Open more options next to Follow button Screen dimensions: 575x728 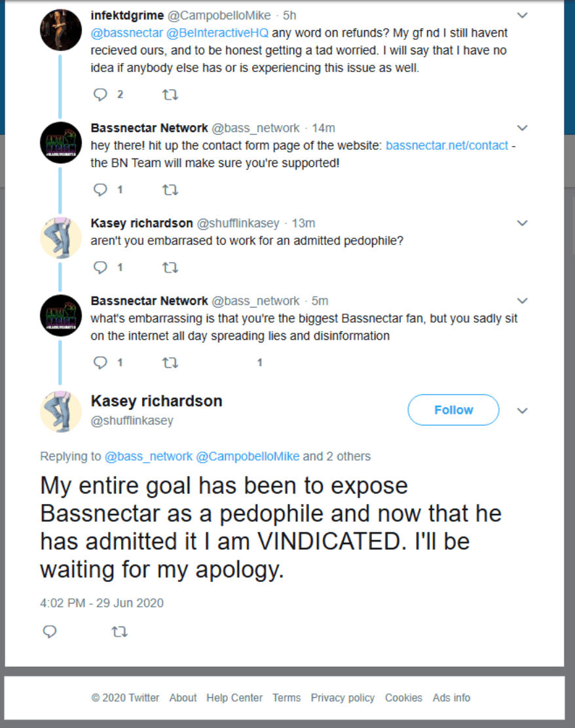point(522,410)
